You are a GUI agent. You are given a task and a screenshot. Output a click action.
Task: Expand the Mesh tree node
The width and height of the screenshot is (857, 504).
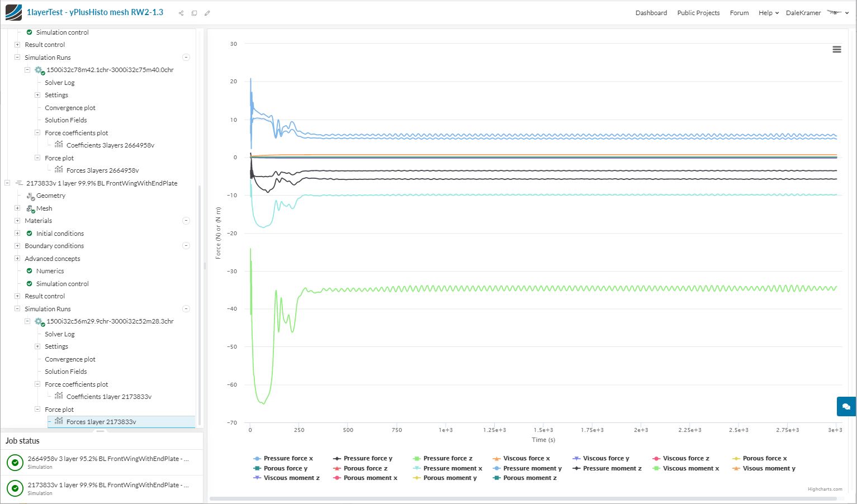tap(17, 208)
